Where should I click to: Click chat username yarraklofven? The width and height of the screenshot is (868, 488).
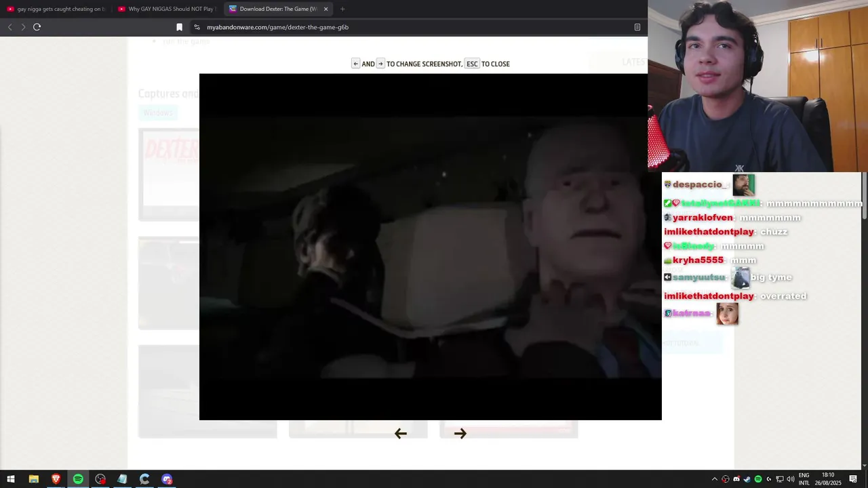703,218
